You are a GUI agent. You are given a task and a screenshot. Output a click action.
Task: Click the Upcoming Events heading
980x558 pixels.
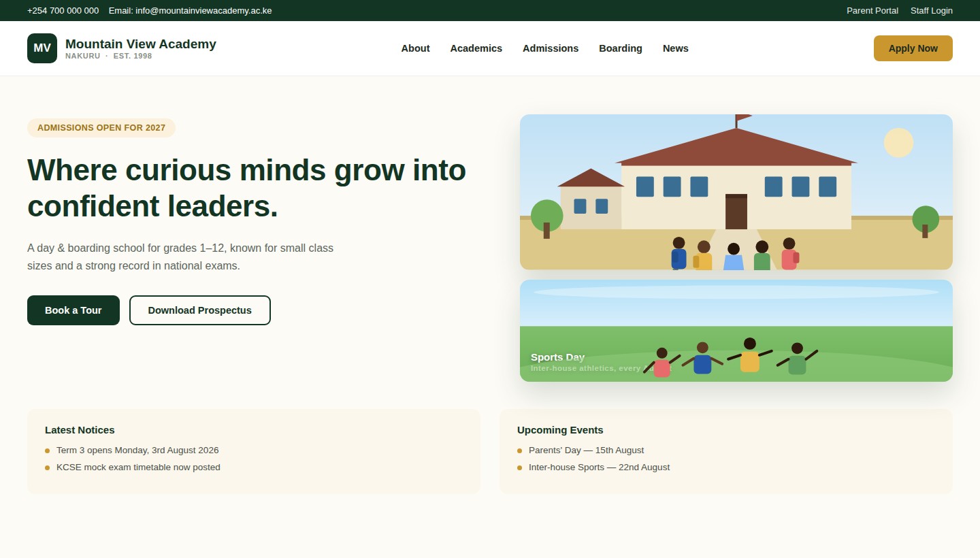pos(560,430)
